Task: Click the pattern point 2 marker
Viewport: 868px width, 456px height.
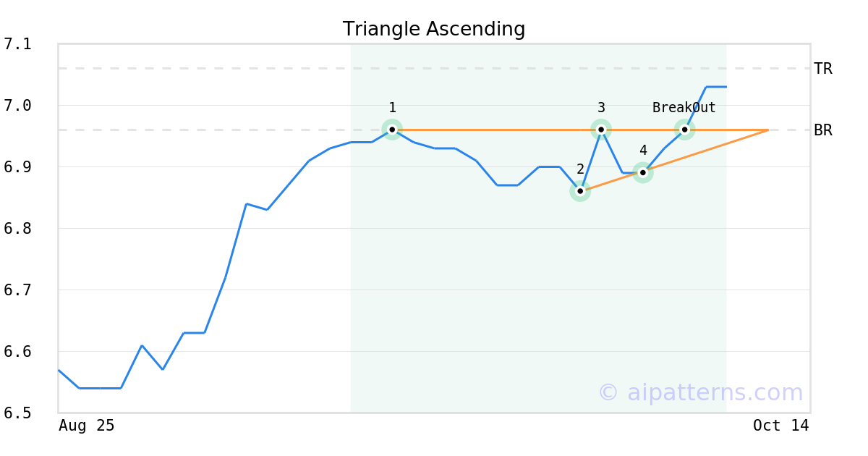Action: (580, 192)
